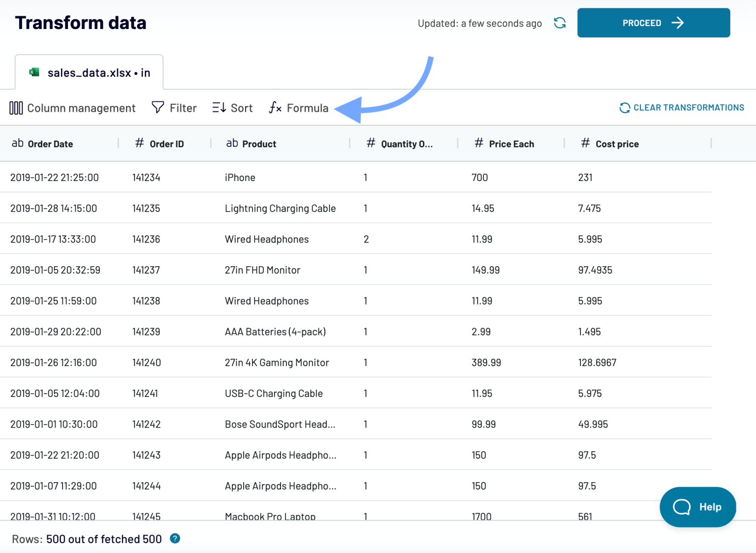Open the Column management panel

pos(72,108)
